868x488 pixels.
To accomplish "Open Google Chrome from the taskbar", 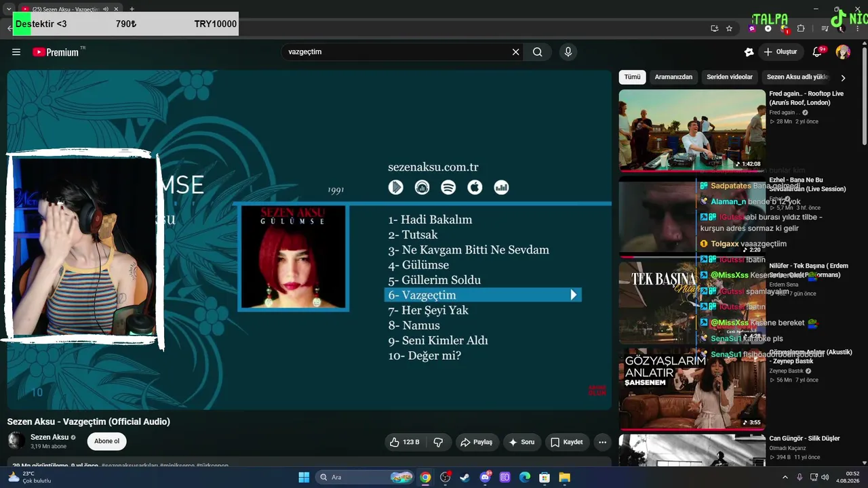I will (x=425, y=477).
